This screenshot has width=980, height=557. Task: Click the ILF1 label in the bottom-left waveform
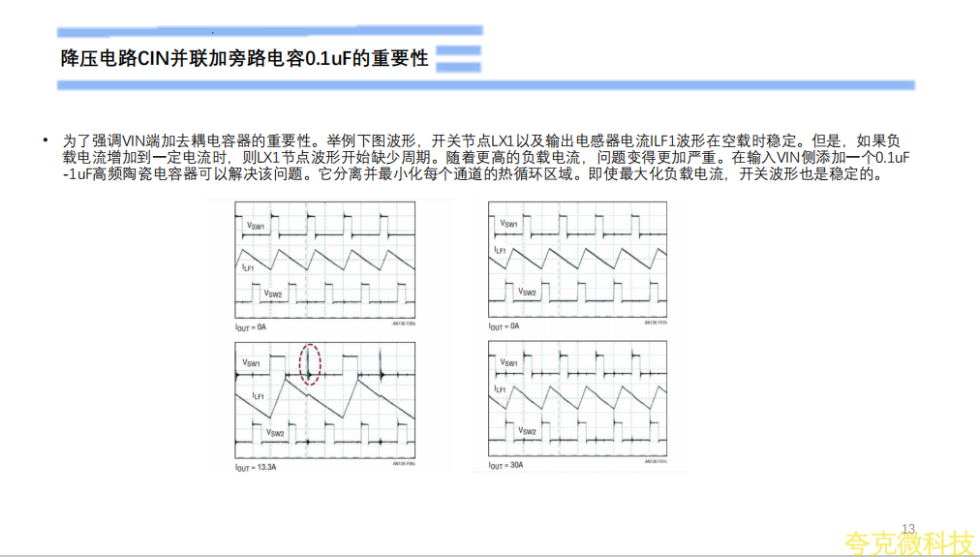click(260, 396)
